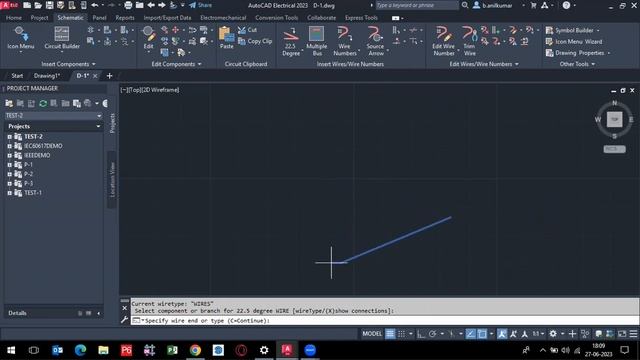The image size is (640, 360).
Task: Expand Edit Wires/Wire Numbers panel dropdown
Action: coord(517,64)
